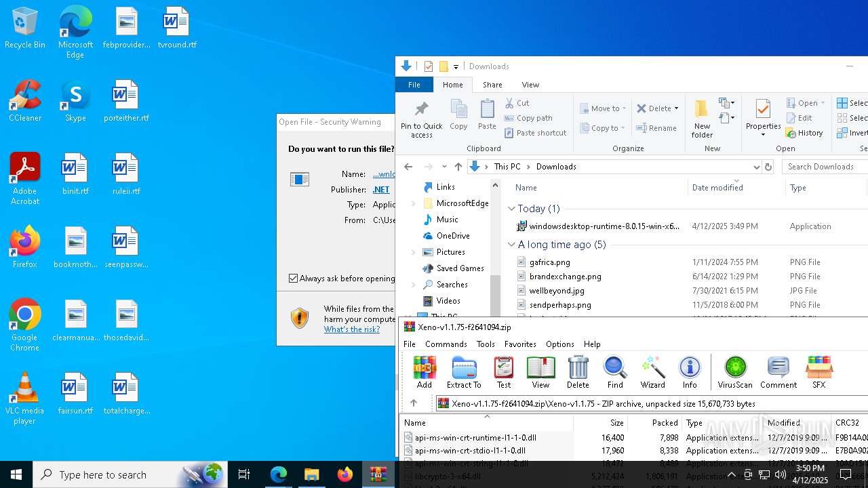This screenshot has height=488, width=868.
Task: Collapse the Today (1) group
Action: [x=512, y=209]
